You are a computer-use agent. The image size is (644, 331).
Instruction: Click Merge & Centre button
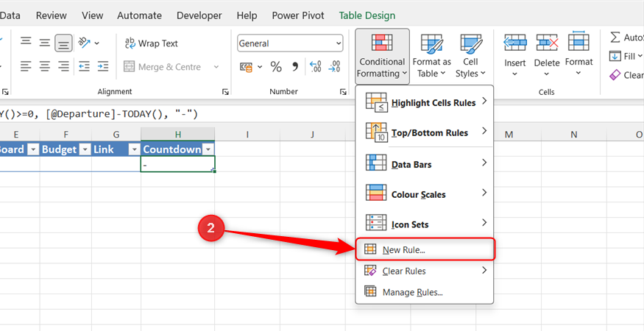pyautogui.click(x=163, y=67)
